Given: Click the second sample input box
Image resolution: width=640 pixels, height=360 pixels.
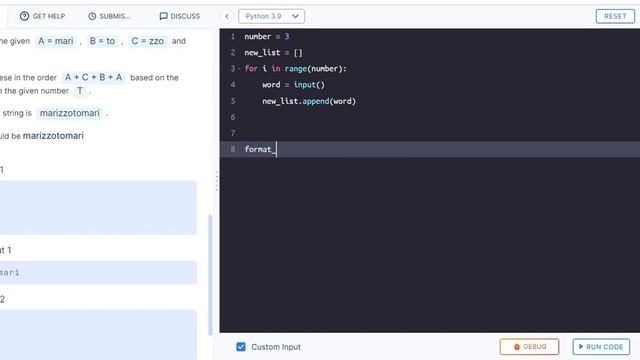Looking at the screenshot, I should point(98,335).
